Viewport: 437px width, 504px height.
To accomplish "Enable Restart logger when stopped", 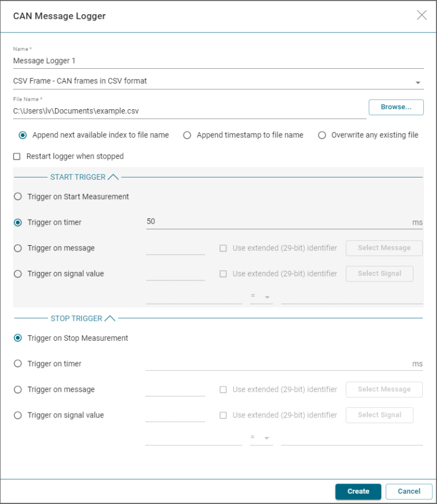I will 17,156.
